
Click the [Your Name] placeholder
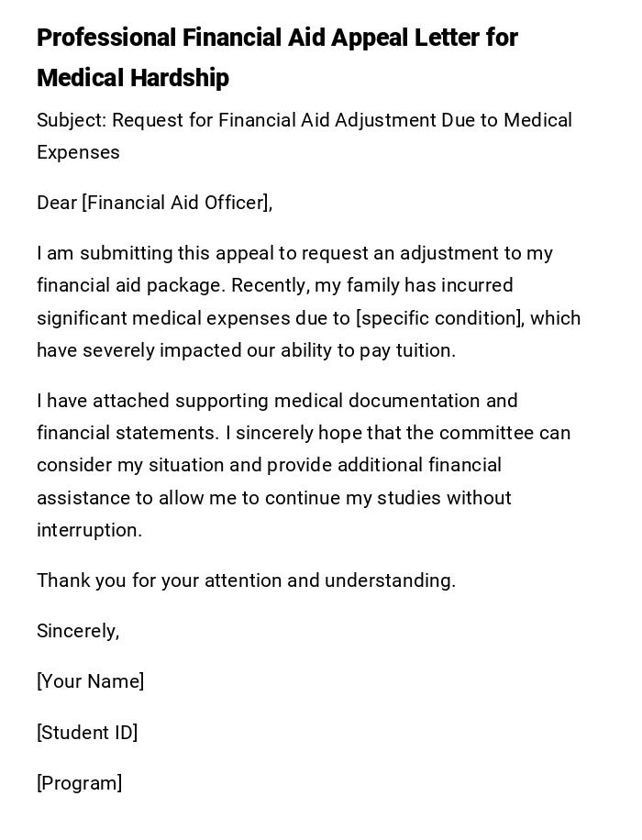(x=90, y=681)
